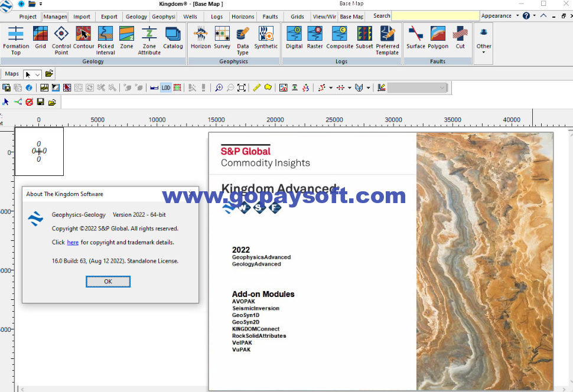Switch to the Grids tab
Viewport: 573px width, 392px height.
297,17
